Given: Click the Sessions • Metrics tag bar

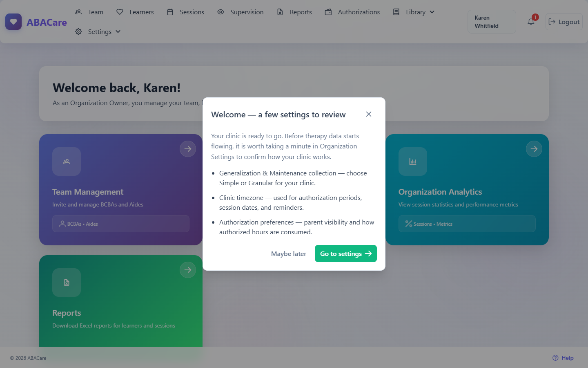Looking at the screenshot, I should (x=467, y=224).
